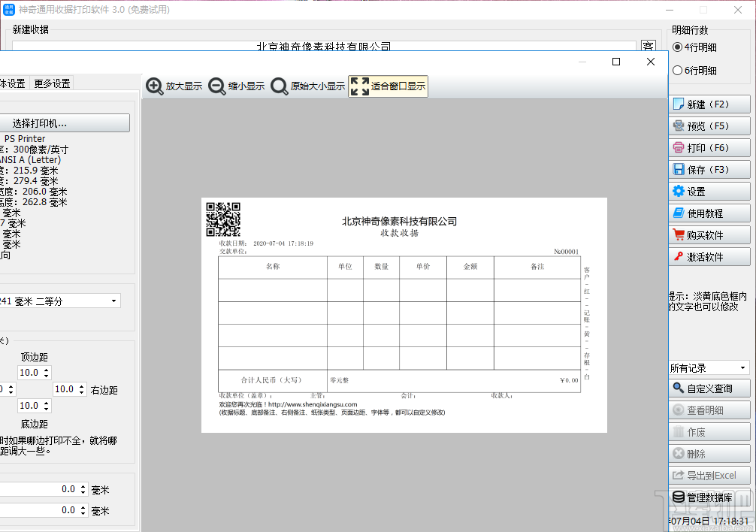Image resolution: width=756 pixels, height=532 pixels.
Task: Click the app logo in title bar
Action: tap(9, 10)
